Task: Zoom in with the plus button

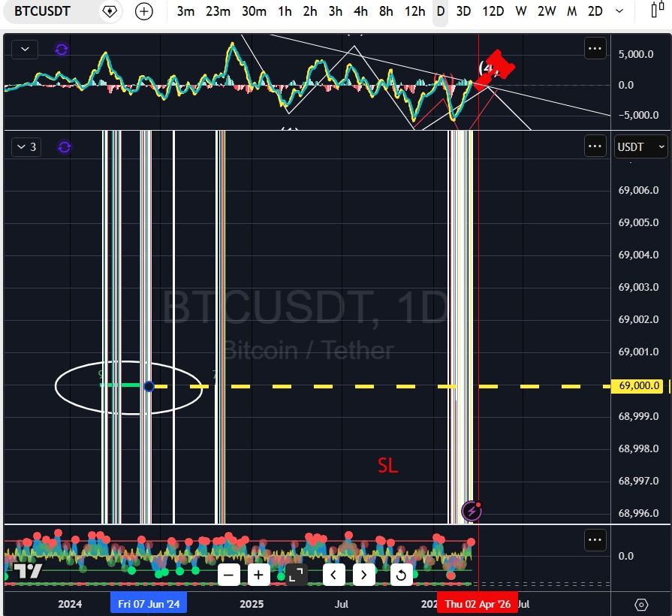Action: 258,575
